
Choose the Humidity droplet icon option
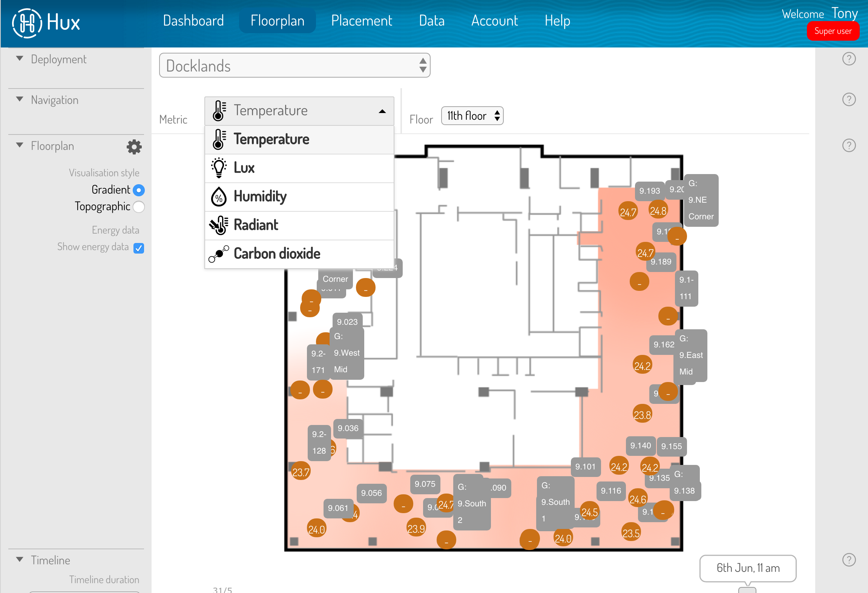pos(219,197)
